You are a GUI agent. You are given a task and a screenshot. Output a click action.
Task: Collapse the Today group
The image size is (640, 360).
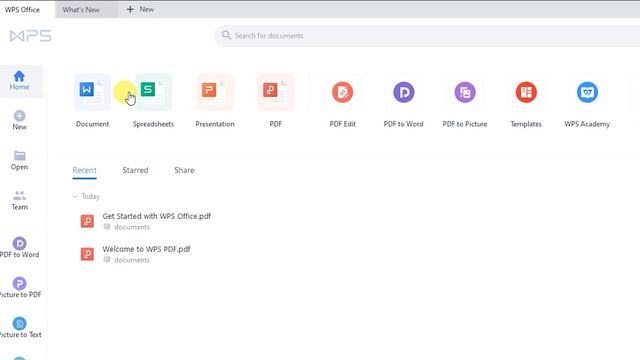click(x=75, y=196)
